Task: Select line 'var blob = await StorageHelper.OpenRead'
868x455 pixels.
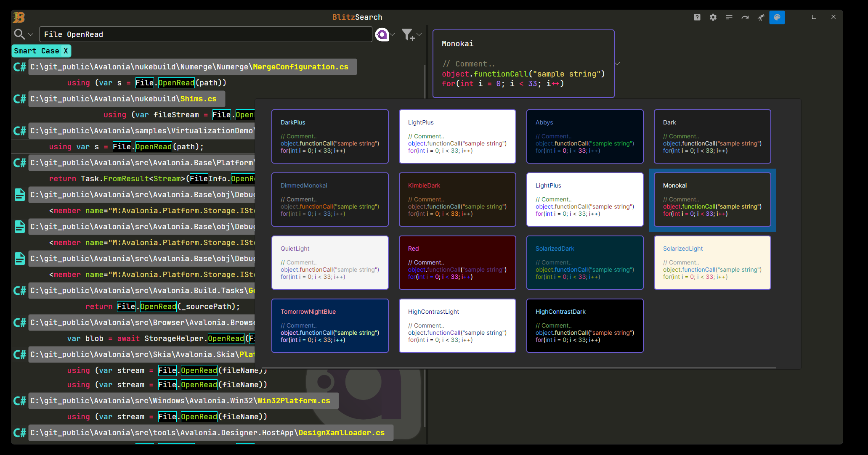Action: coord(161,339)
